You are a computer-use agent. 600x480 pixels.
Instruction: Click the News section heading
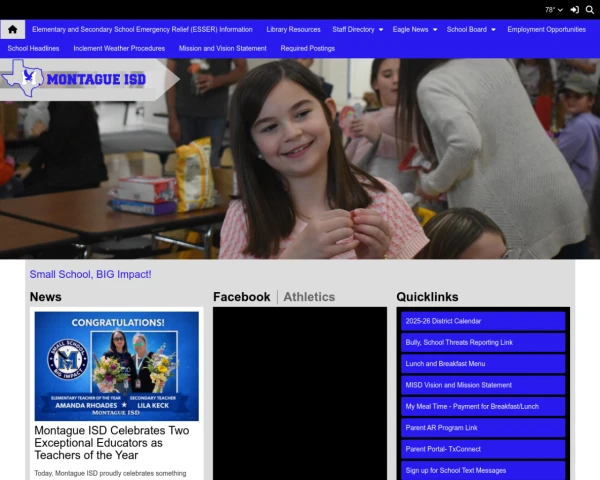[x=46, y=297]
